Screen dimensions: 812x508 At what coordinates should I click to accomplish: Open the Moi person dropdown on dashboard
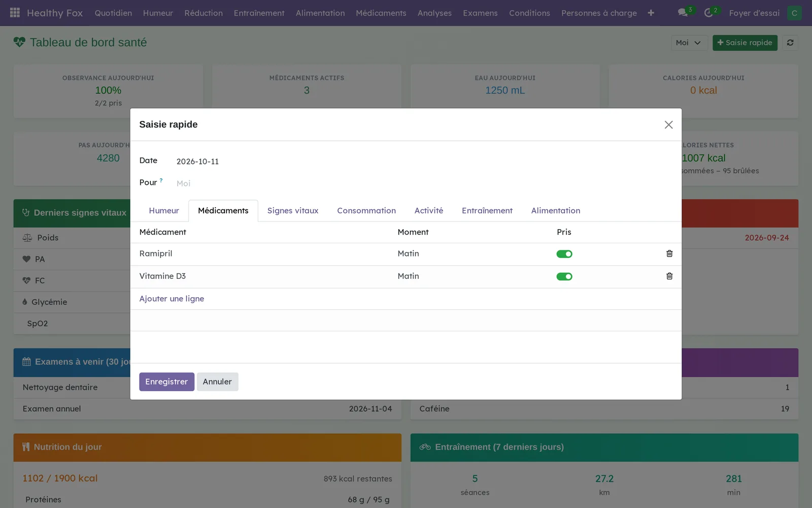688,43
